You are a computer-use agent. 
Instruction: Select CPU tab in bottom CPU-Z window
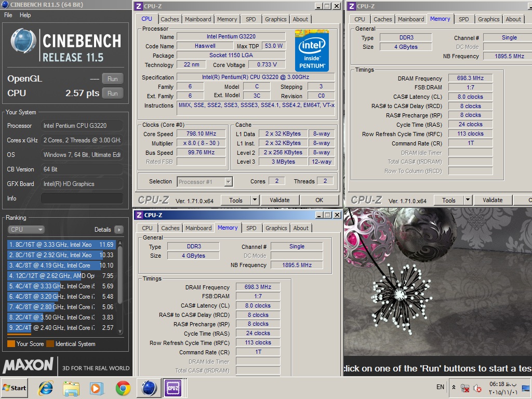tap(147, 229)
